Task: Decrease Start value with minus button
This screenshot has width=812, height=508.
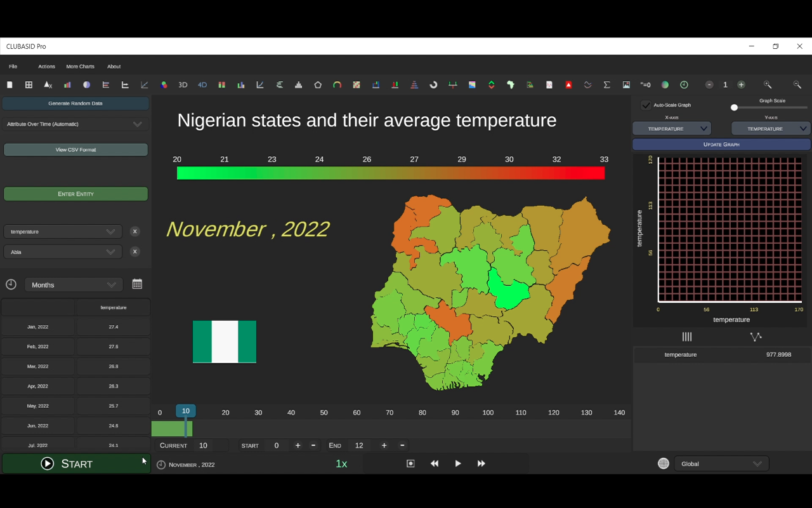Action: click(313, 445)
